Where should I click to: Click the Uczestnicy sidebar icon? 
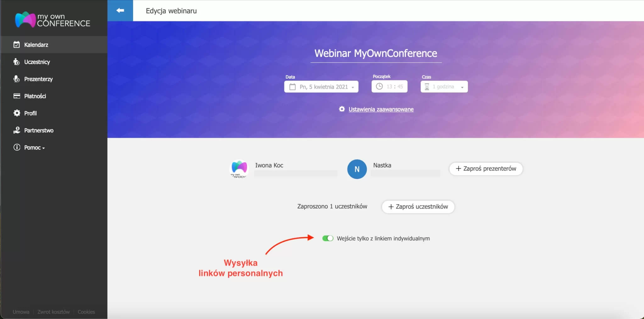[x=17, y=62]
